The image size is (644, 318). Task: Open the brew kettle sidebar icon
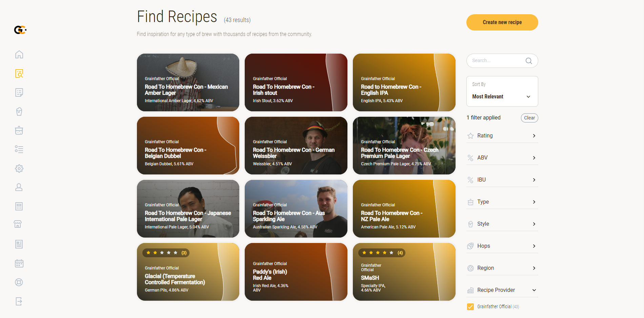(19, 130)
